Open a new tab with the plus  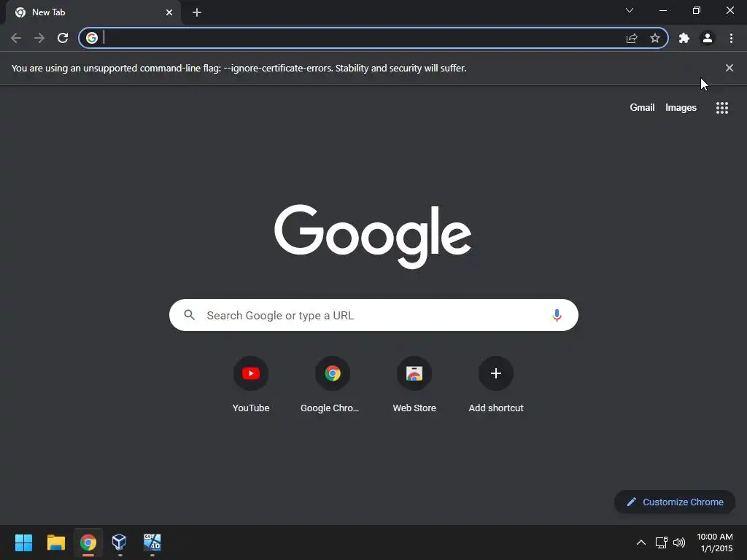tap(197, 12)
